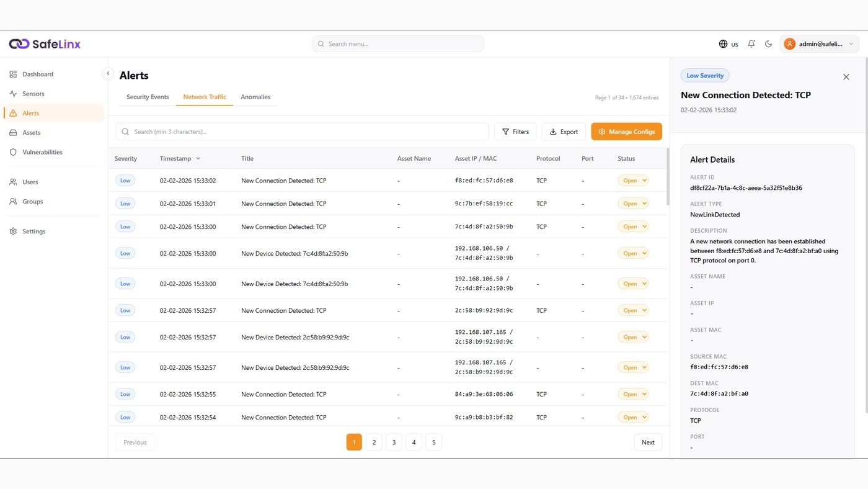Screen dimensions: 868x489
Task: Toggle dark mode moon icon
Action: tap(769, 44)
